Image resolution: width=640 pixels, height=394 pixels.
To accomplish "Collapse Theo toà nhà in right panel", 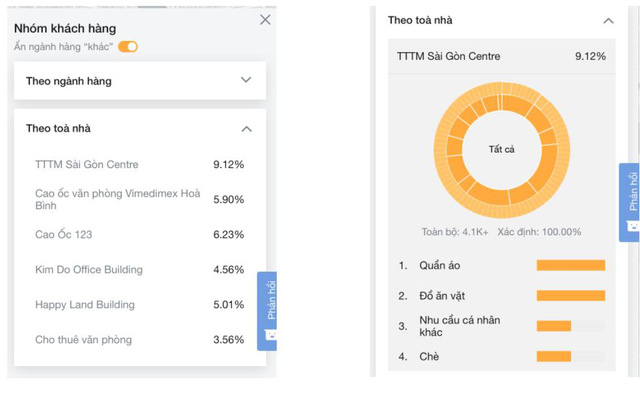I will [x=609, y=21].
